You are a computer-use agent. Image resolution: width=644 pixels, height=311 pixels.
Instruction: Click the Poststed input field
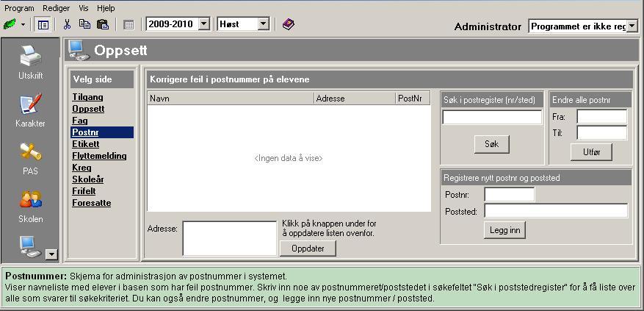(x=556, y=211)
